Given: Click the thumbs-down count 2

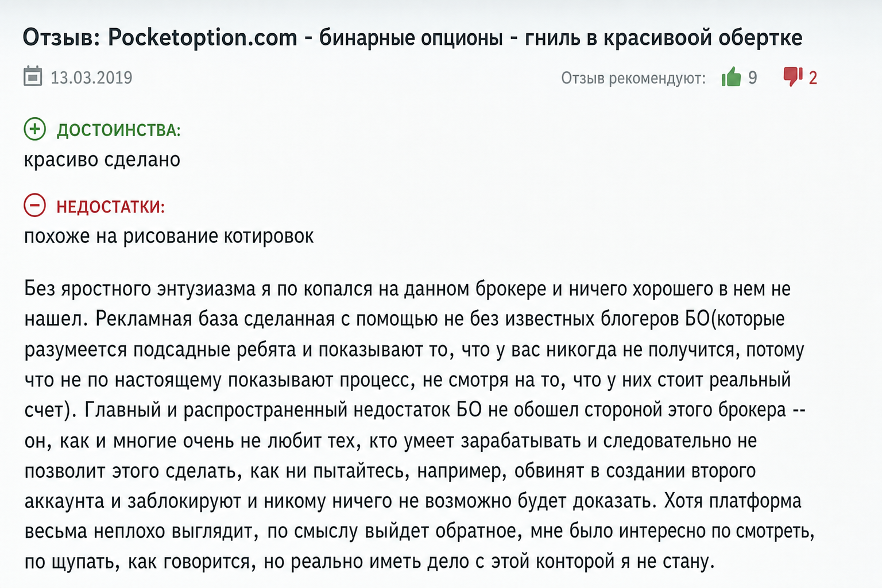Looking at the screenshot, I should click(x=813, y=78).
